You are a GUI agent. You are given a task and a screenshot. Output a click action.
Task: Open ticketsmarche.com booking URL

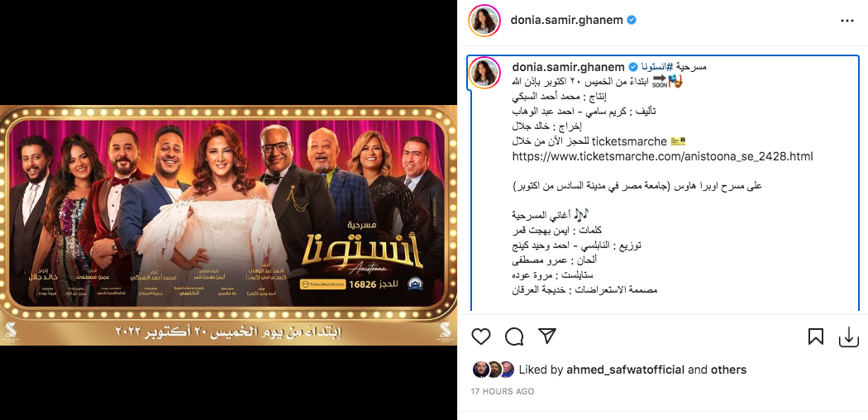(x=663, y=156)
